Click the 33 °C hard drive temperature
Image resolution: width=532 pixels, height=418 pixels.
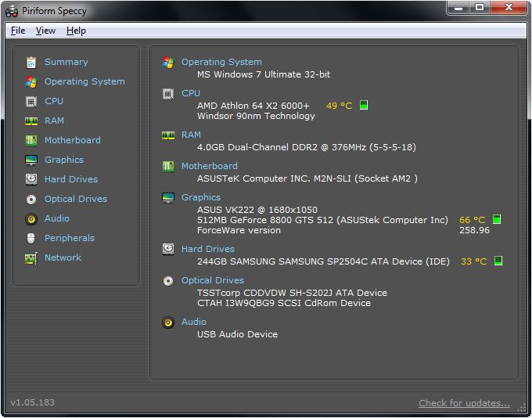(474, 261)
